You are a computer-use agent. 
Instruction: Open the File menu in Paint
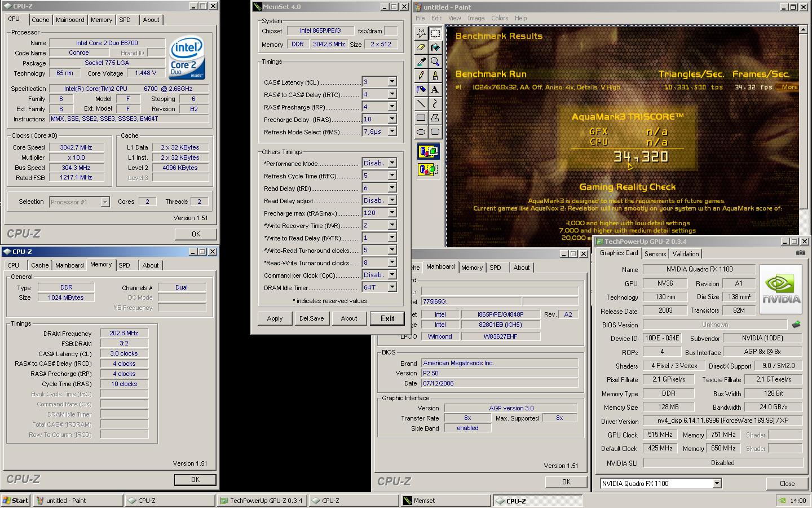(x=420, y=18)
